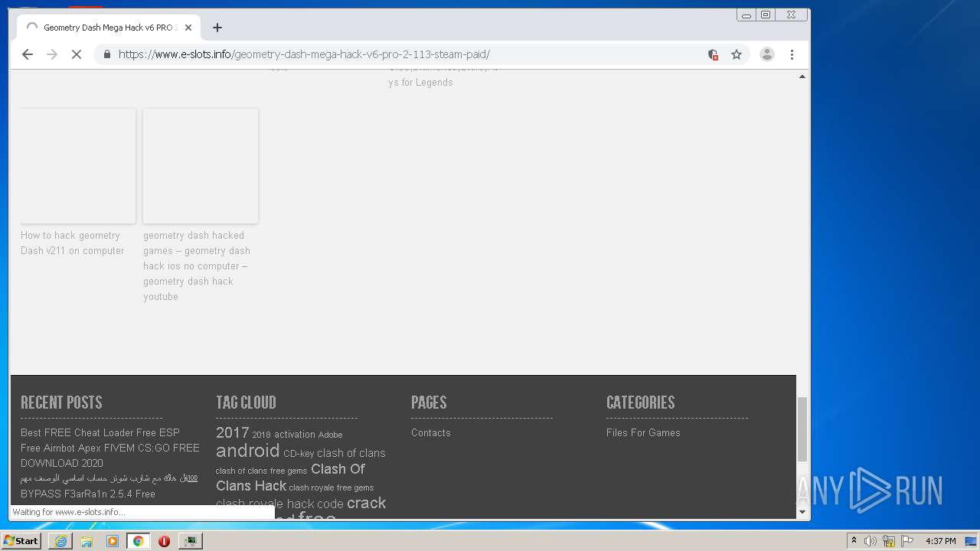Click the disabled forward navigation arrow
Image resolution: width=980 pixels, height=551 pixels.
click(x=52, y=54)
